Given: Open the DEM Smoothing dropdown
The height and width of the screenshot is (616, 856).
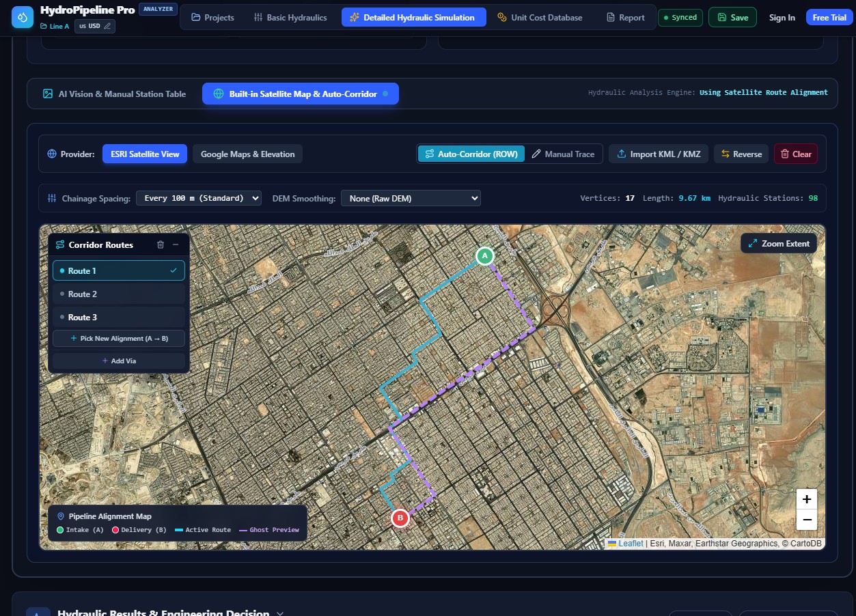Looking at the screenshot, I should pyautogui.click(x=411, y=198).
